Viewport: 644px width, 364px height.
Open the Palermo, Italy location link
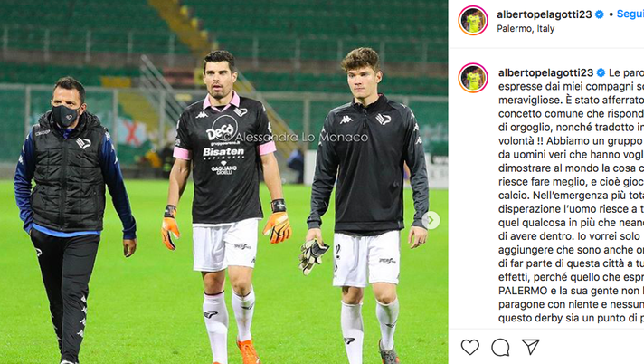click(526, 29)
